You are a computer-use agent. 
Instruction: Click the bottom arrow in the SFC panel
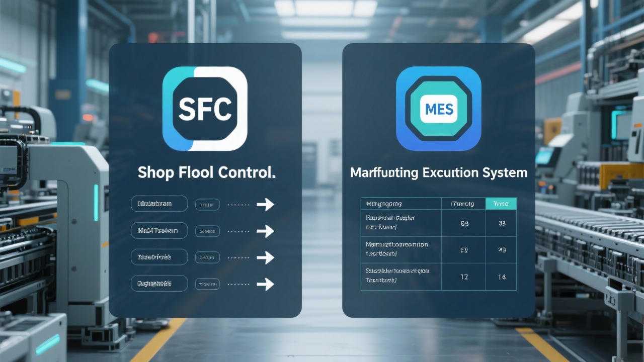(x=266, y=284)
